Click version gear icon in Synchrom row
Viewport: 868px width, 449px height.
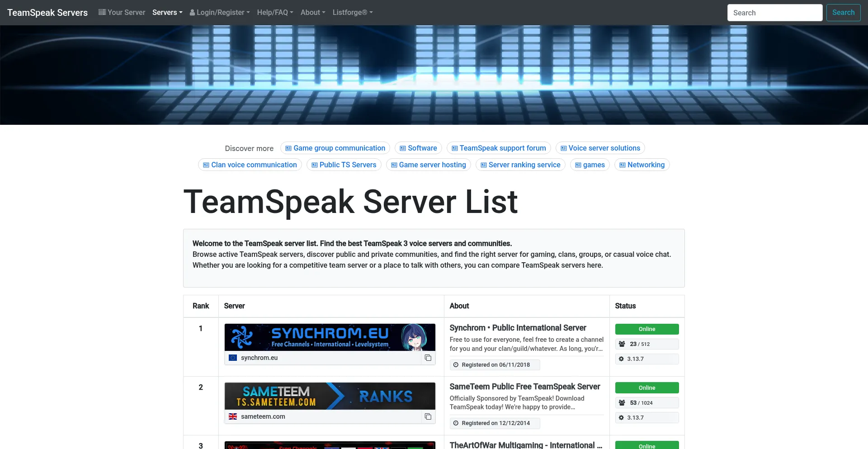pos(621,359)
